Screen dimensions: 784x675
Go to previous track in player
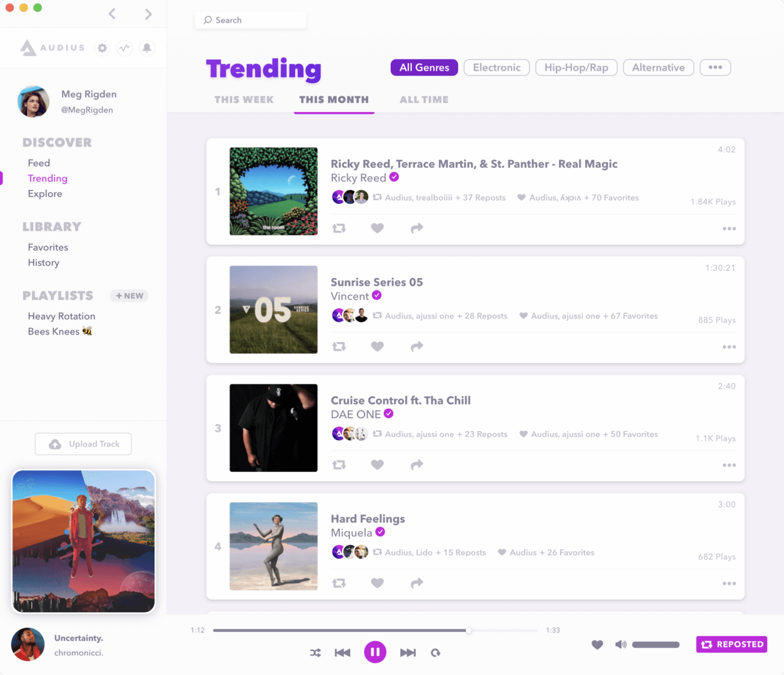coord(343,652)
